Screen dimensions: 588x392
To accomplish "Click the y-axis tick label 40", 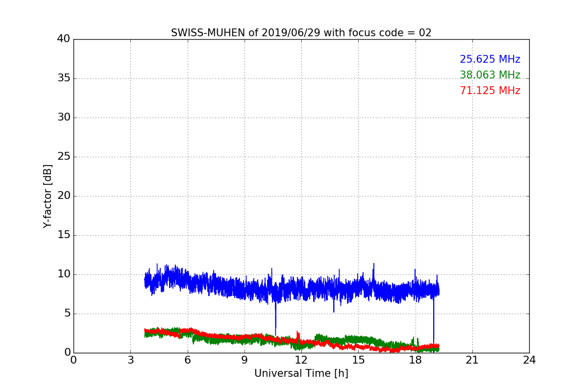I will coord(64,39).
